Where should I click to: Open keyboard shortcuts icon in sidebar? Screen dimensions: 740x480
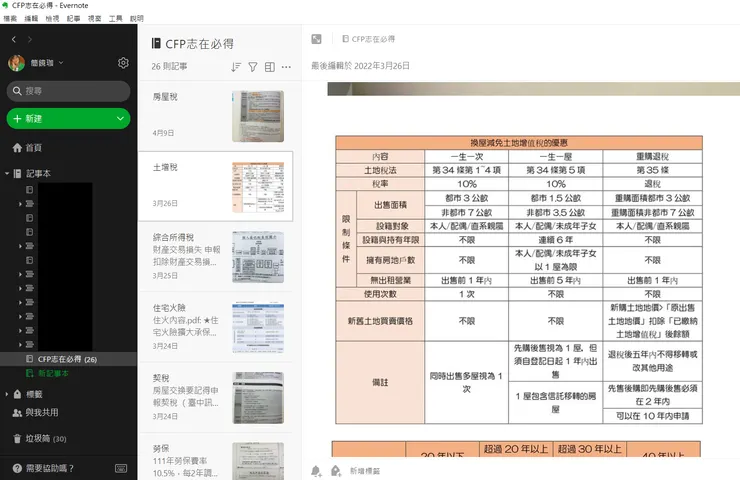click(121, 468)
